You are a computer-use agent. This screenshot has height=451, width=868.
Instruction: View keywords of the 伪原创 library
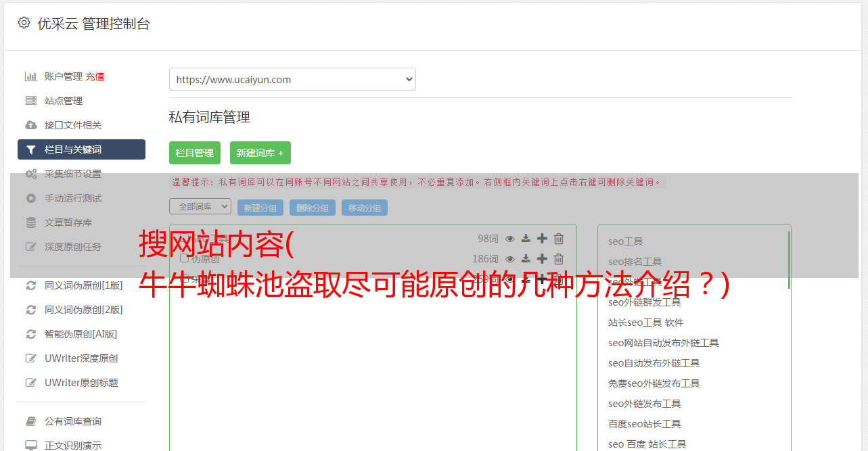tap(510, 259)
